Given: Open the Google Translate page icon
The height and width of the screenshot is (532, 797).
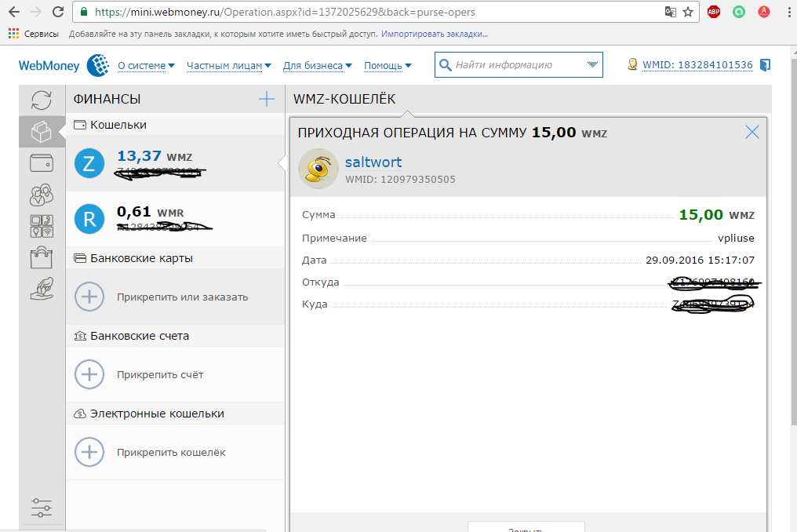Looking at the screenshot, I should pyautogui.click(x=671, y=12).
